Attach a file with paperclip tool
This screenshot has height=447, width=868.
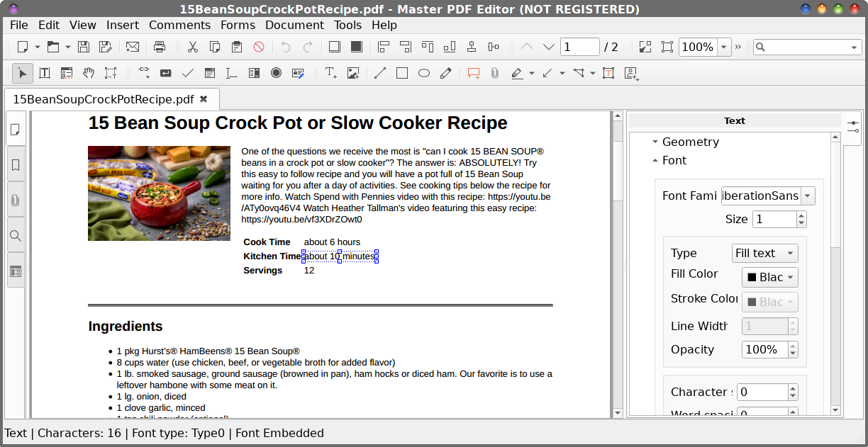point(495,73)
